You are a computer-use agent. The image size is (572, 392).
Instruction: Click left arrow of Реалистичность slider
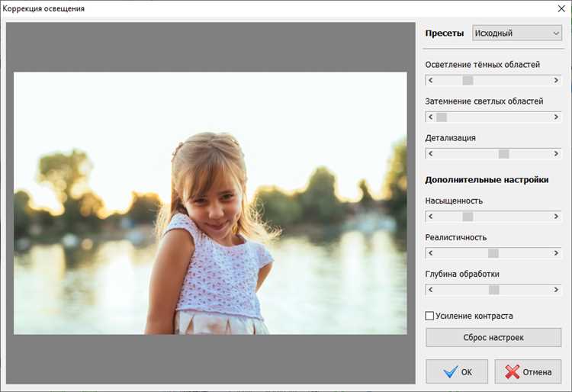pos(430,253)
